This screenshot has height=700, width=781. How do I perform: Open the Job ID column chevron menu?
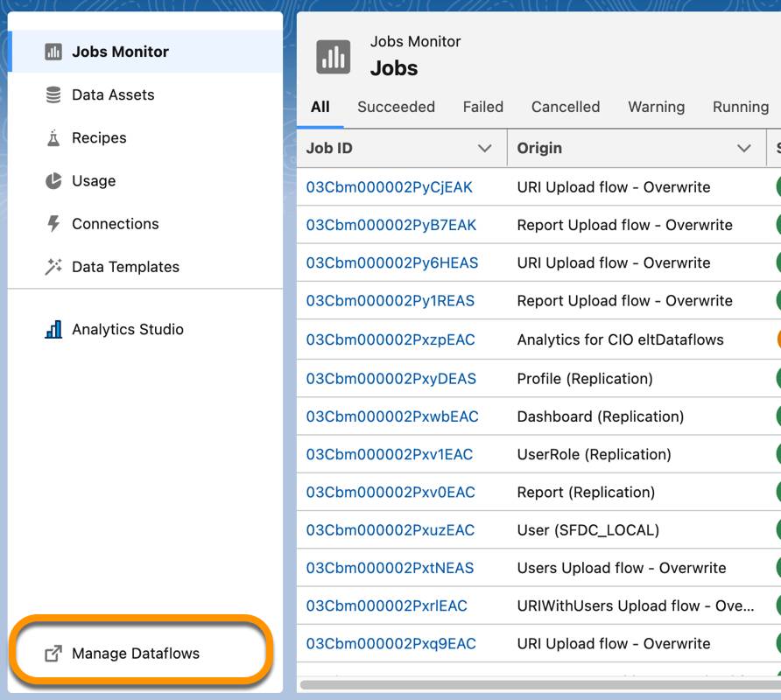click(x=485, y=149)
